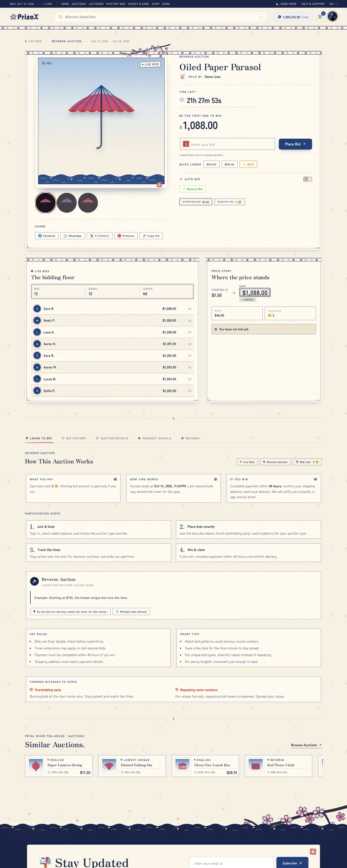This screenshot has width=347, height=868.
Task: Select the second parasol thumbnail
Action: (x=67, y=203)
